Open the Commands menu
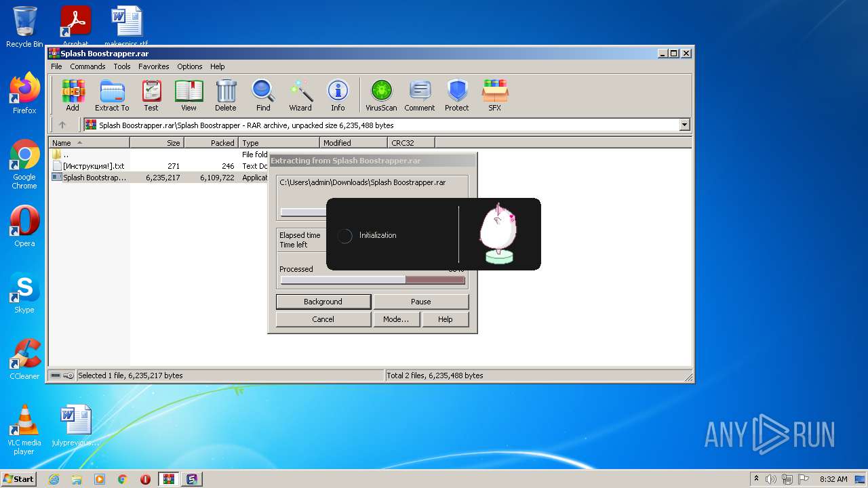Image resolution: width=868 pixels, height=488 pixels. (87, 66)
